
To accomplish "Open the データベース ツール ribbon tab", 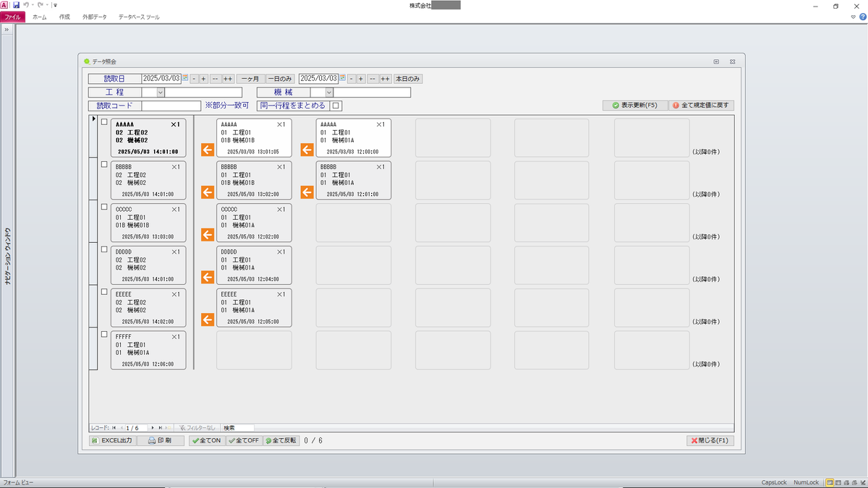I will (139, 17).
